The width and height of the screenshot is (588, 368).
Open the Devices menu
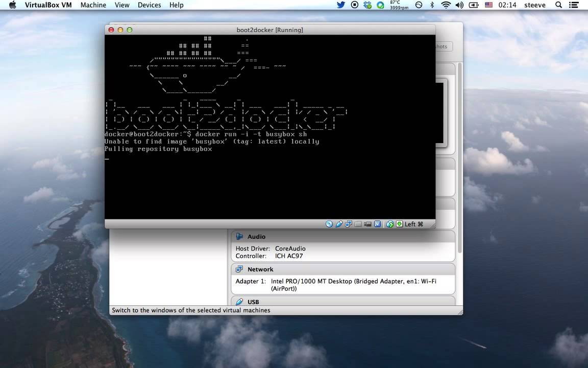pos(149,5)
